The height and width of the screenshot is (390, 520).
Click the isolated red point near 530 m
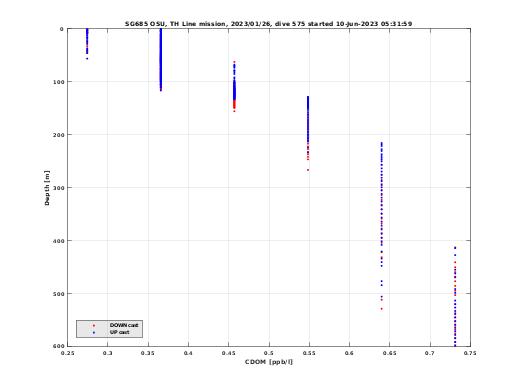coord(382,309)
